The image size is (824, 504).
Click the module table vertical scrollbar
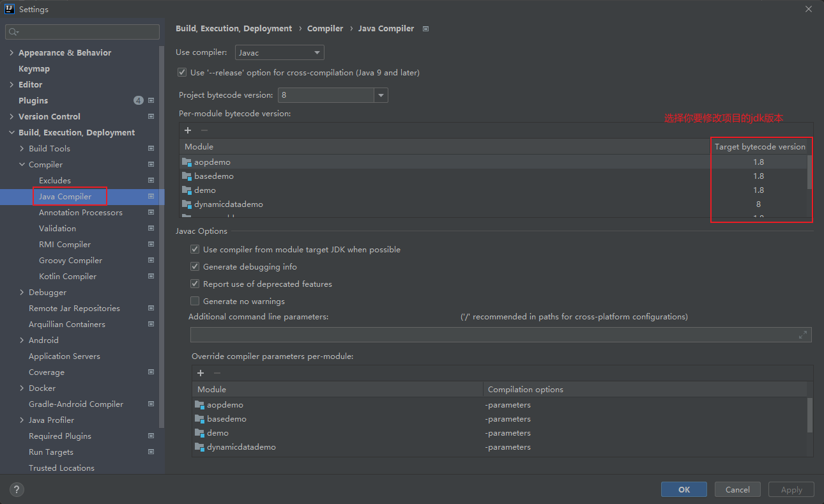810,172
